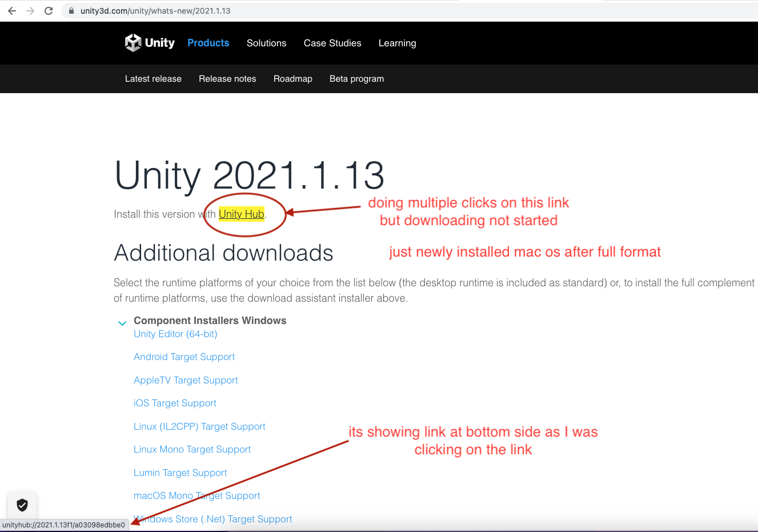Download macOS Mono Target Support
Screen dimensions: 758x532
tap(196, 495)
